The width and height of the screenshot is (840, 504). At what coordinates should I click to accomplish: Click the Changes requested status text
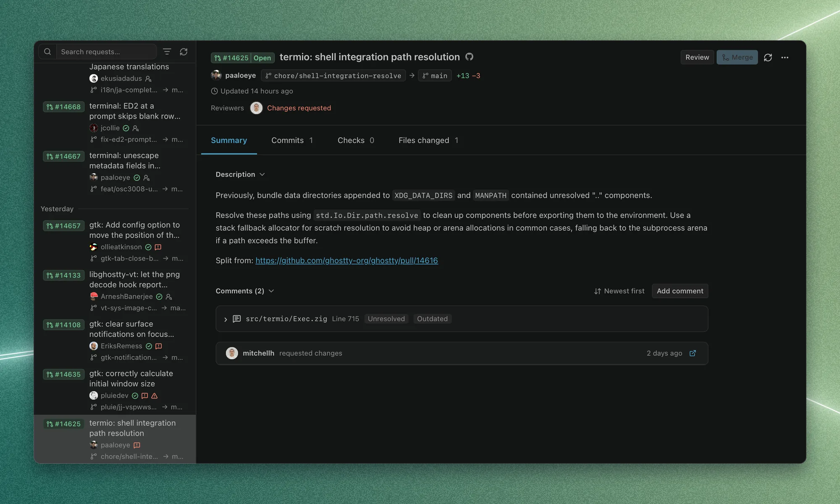coord(299,108)
